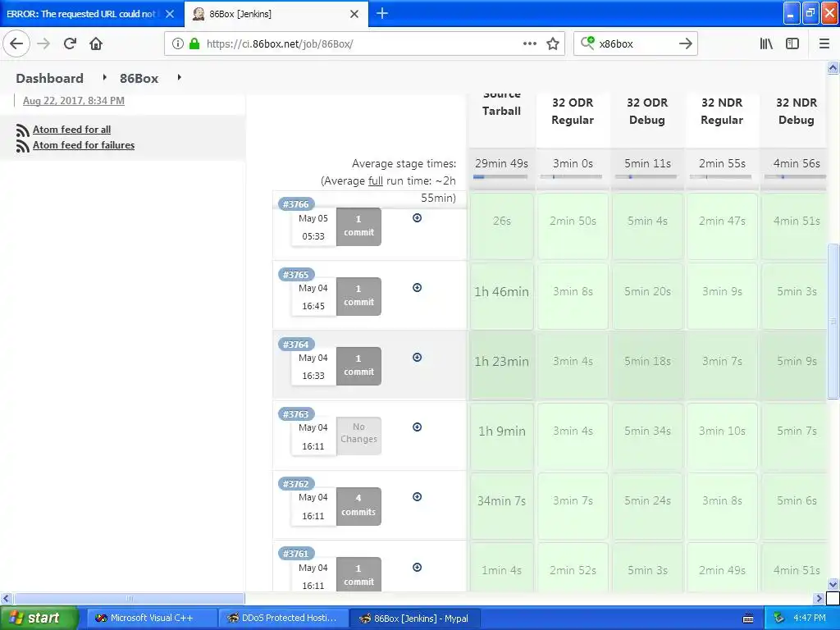
Task: Open build #3761 badge
Action: (295, 554)
